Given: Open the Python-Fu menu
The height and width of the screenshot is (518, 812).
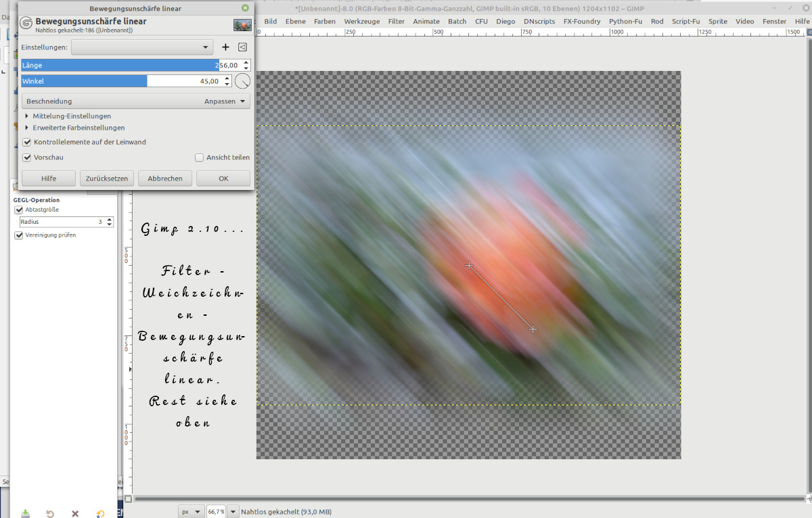Looking at the screenshot, I should point(625,21).
